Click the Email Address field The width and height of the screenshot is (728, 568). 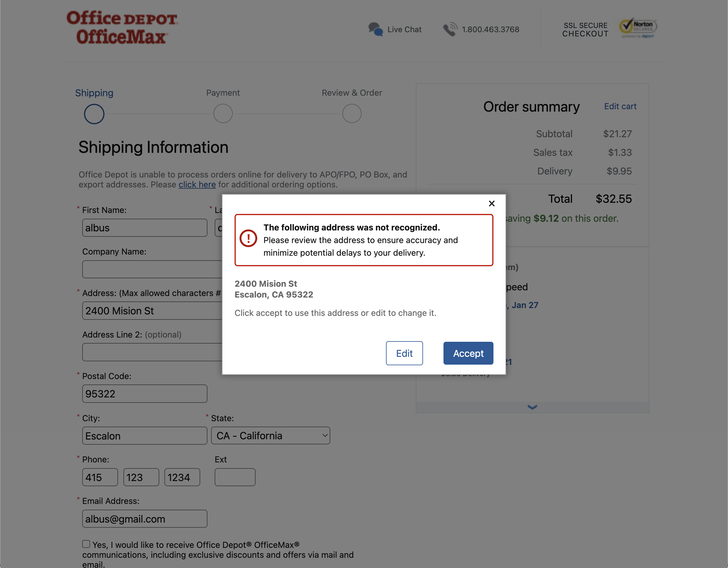pos(144,518)
